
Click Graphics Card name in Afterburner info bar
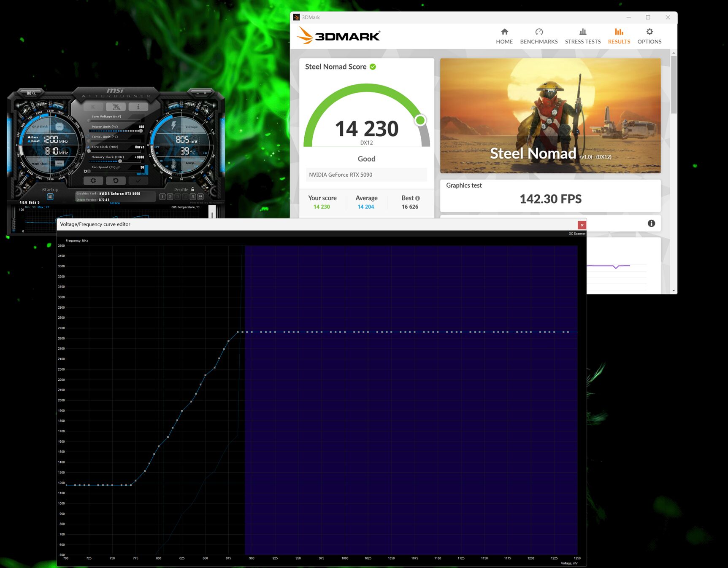pyautogui.click(x=119, y=194)
